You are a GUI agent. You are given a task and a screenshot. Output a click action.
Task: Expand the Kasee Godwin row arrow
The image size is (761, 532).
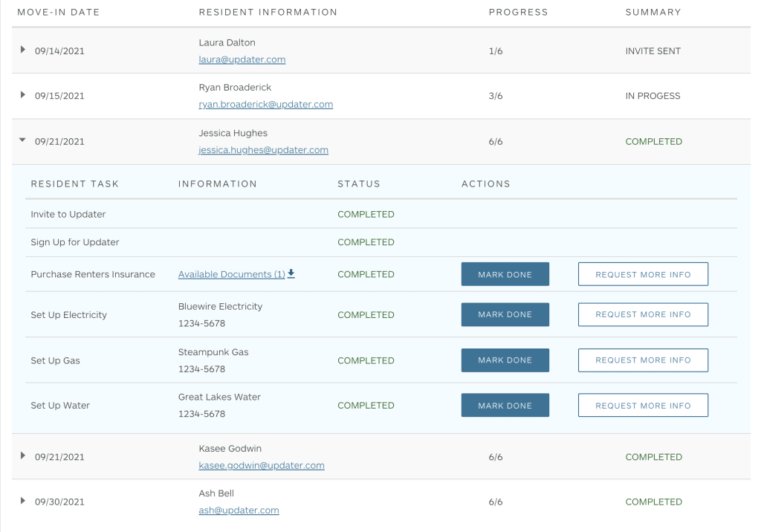coord(22,455)
